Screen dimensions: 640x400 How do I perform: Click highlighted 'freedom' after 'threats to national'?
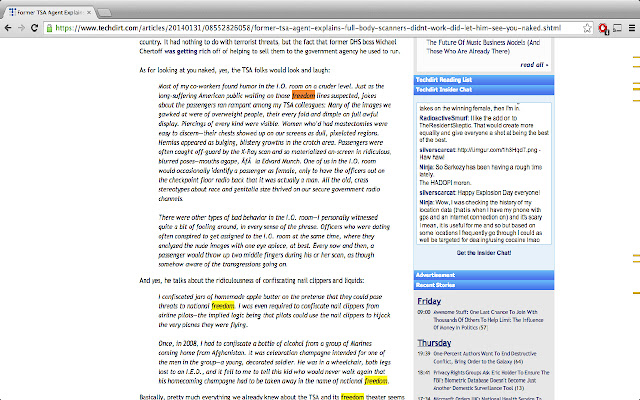point(223,306)
